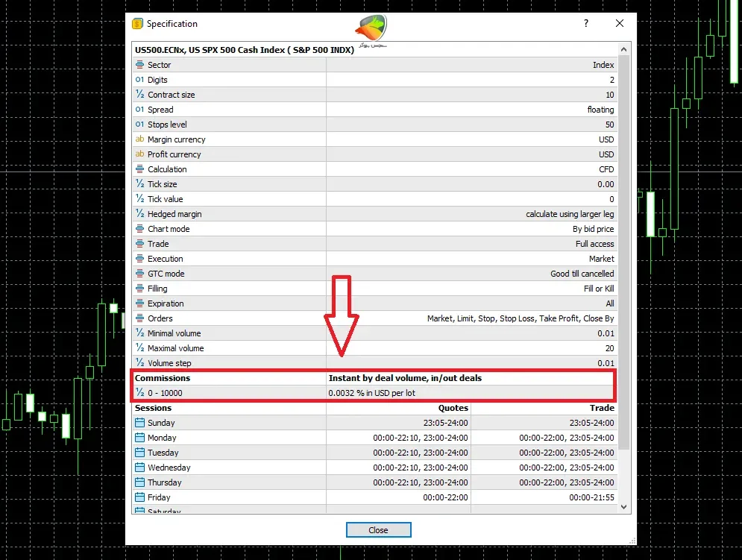742x560 pixels.
Task: Select Friday trade time '00:00-21:55'
Action: coord(591,497)
